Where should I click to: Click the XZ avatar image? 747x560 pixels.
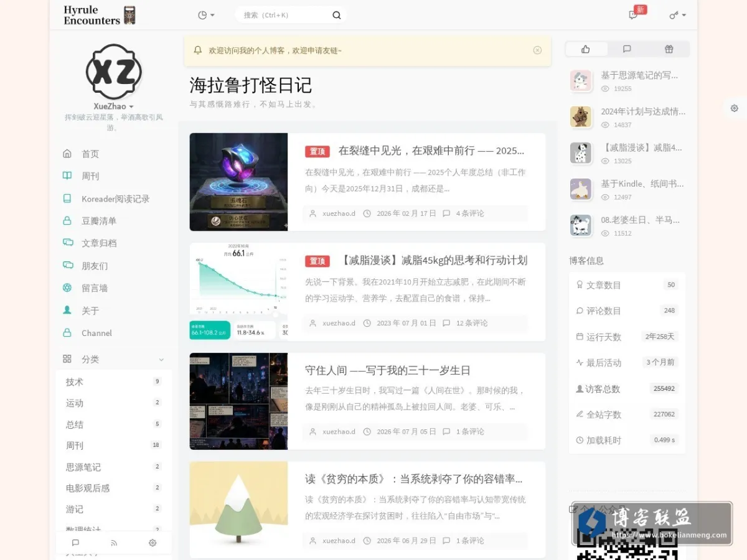pos(114,72)
